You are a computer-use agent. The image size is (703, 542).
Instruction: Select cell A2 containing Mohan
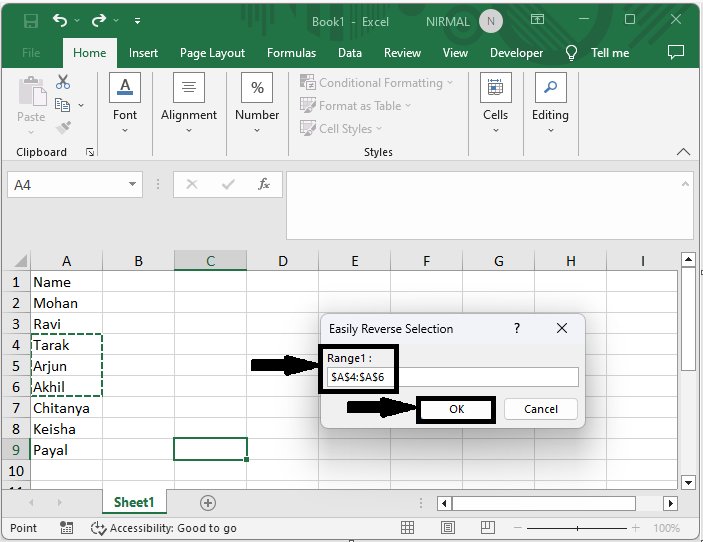[x=66, y=303]
